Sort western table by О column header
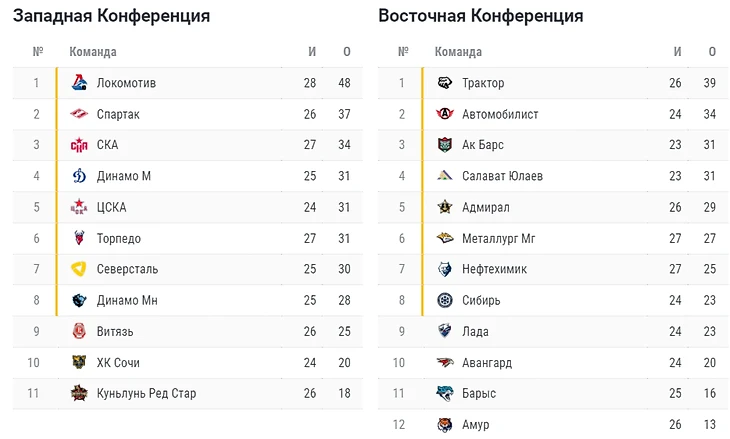The width and height of the screenshot is (730, 439). point(346,52)
